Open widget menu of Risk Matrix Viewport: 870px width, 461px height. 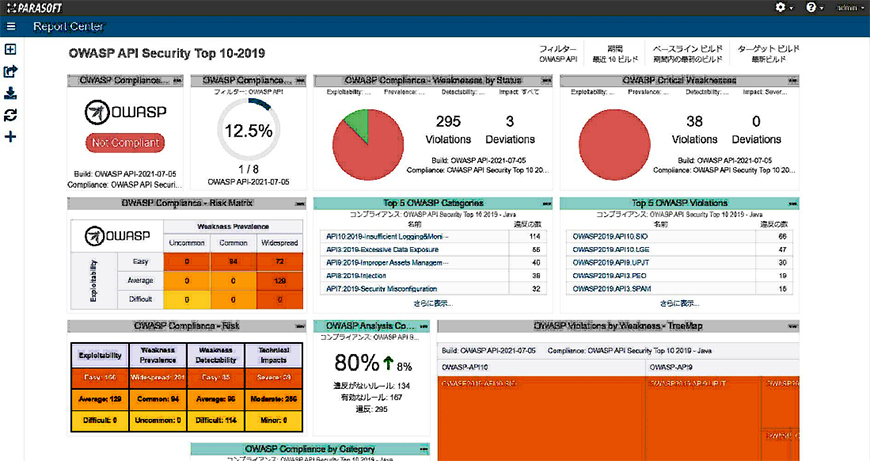[300, 204]
